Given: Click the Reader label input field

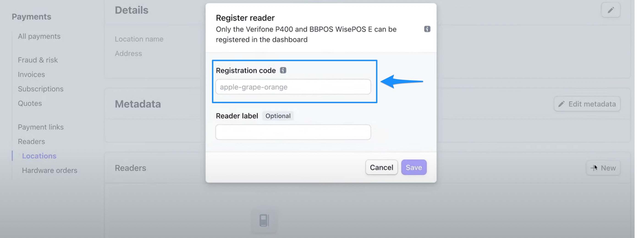Looking at the screenshot, I should (x=293, y=132).
